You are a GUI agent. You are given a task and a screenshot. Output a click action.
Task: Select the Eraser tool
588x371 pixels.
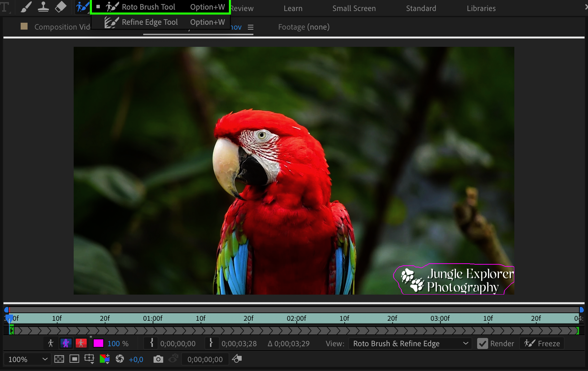(x=61, y=7)
